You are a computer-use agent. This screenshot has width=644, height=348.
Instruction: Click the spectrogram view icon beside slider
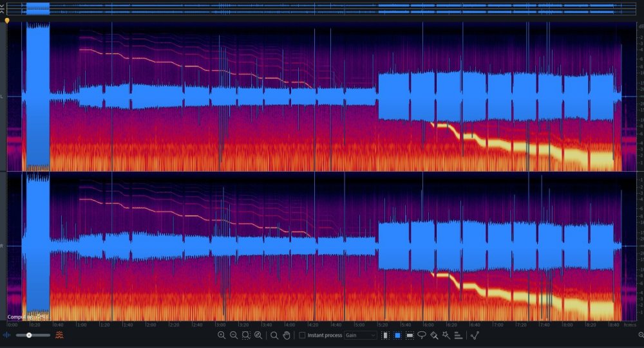[x=59, y=335]
